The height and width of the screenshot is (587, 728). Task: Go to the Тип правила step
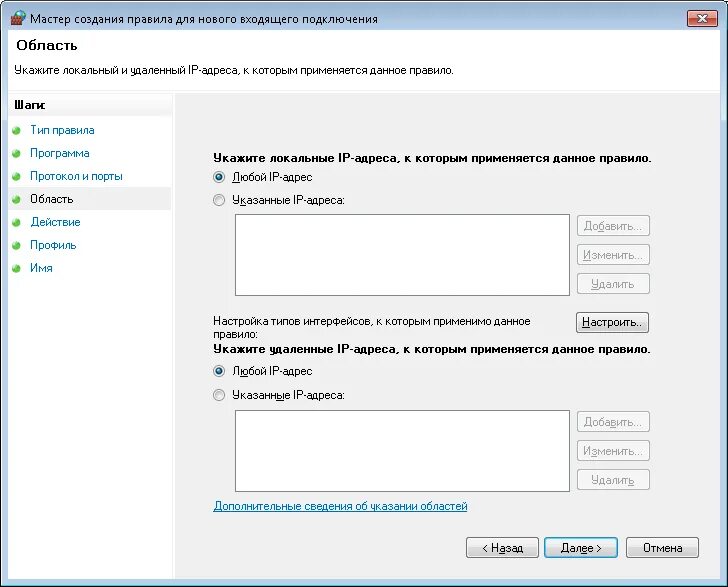coord(62,130)
